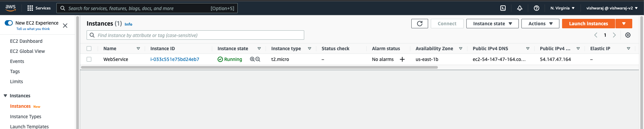Sort by Instance type column arrow
The width and height of the screenshot is (644, 129).
pos(310,49)
